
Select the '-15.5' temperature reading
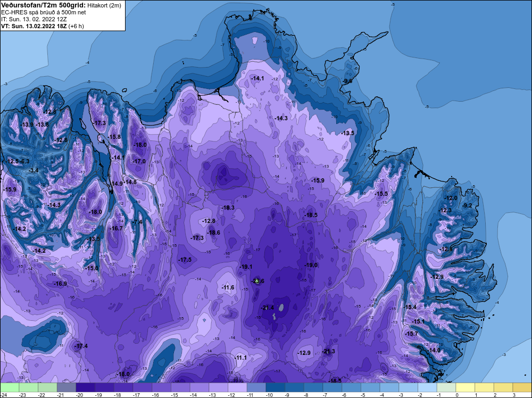(381, 194)
